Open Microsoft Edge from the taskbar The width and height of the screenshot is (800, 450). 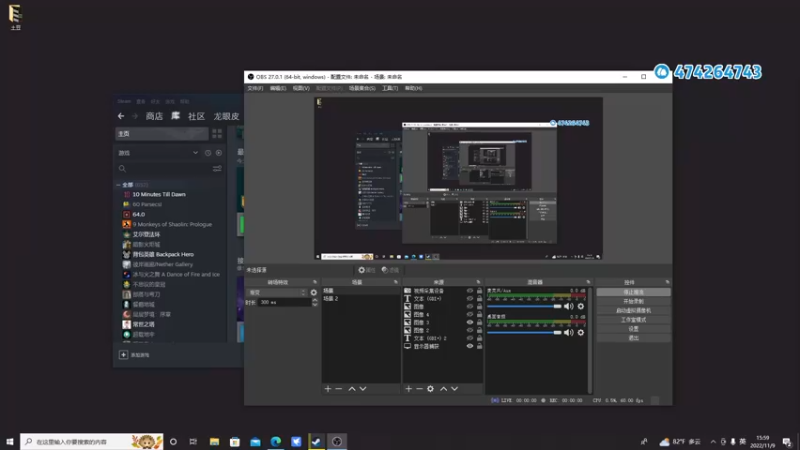click(276, 441)
